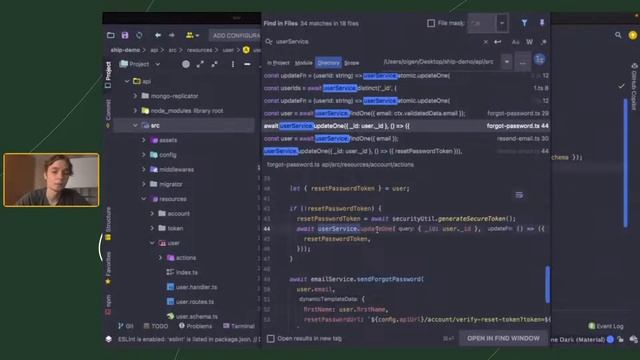The height and width of the screenshot is (360, 640).
Task: Click the search history magnifier icon
Action: pos(269,42)
